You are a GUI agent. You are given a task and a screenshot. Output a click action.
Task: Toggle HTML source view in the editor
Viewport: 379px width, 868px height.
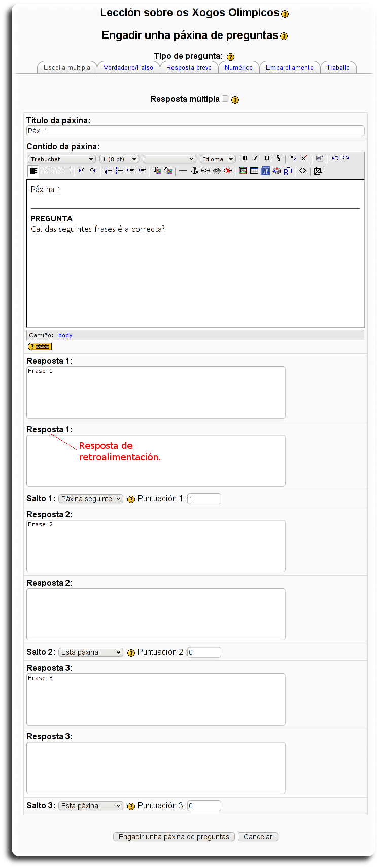coord(303,171)
